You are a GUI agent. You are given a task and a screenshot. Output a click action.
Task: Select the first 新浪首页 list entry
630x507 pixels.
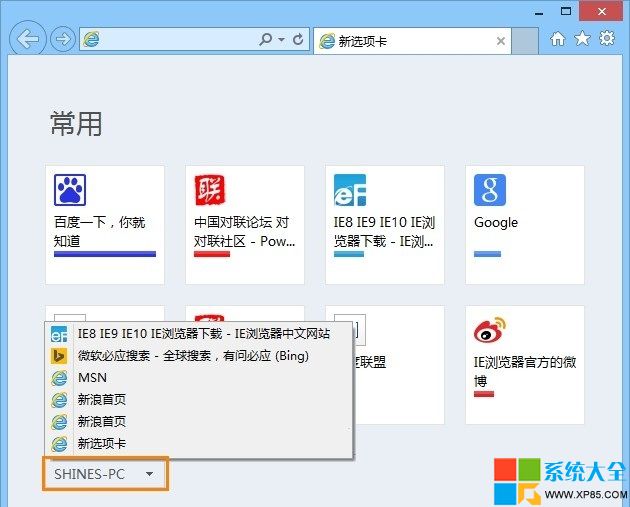[199, 399]
